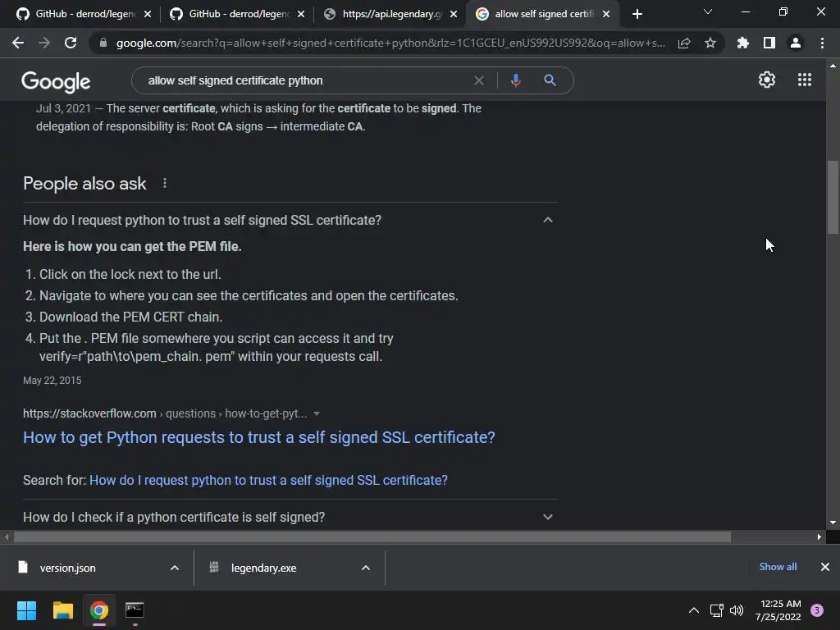
Task: Click the 'Download the PEM CERT chain.' step
Action: 130,317
